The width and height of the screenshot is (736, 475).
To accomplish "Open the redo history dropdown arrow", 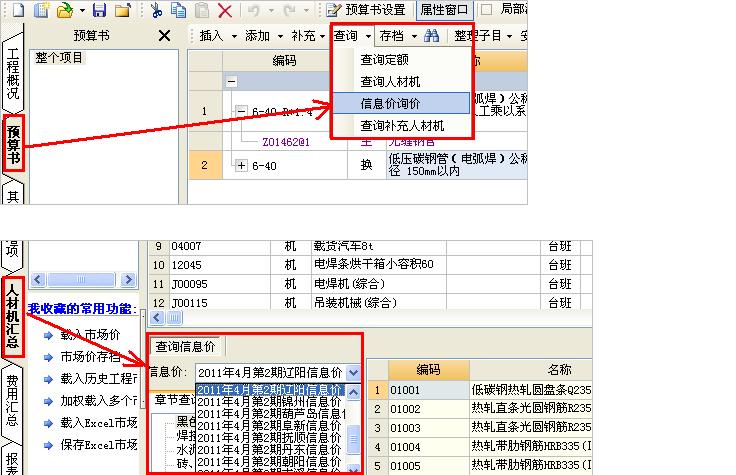I will tap(306, 10).
